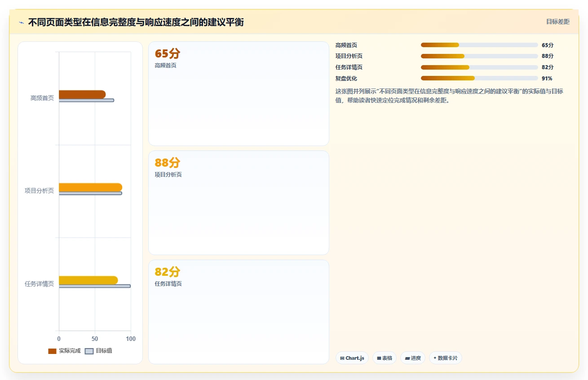Image resolution: width=588 pixels, height=380 pixels.
Task: Toggle the 目标值 legend item
Action: click(x=98, y=351)
